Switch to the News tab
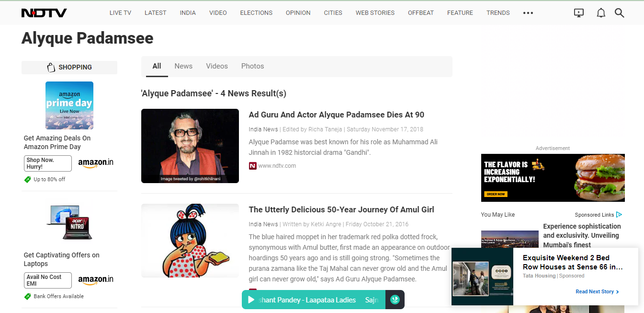The height and width of the screenshot is (313, 644). 183,66
